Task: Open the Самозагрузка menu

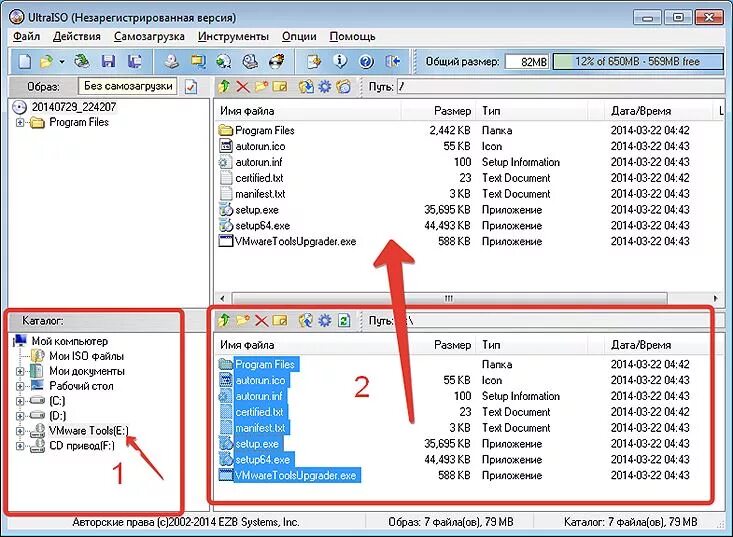Action: [149, 36]
